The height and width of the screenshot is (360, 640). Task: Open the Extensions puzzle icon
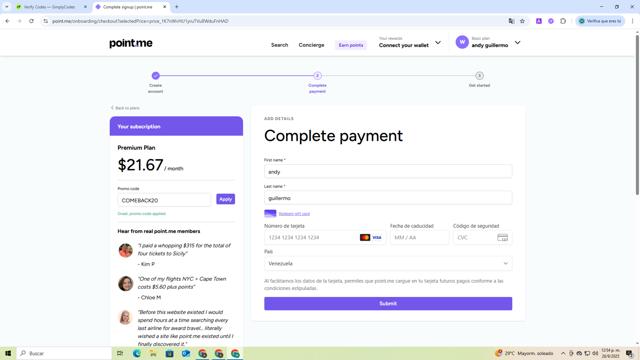563,21
